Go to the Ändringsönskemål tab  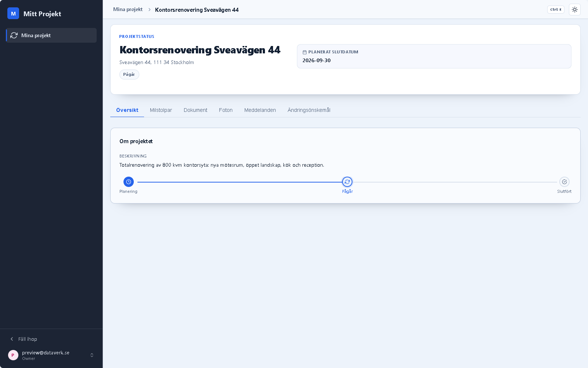pos(309,110)
